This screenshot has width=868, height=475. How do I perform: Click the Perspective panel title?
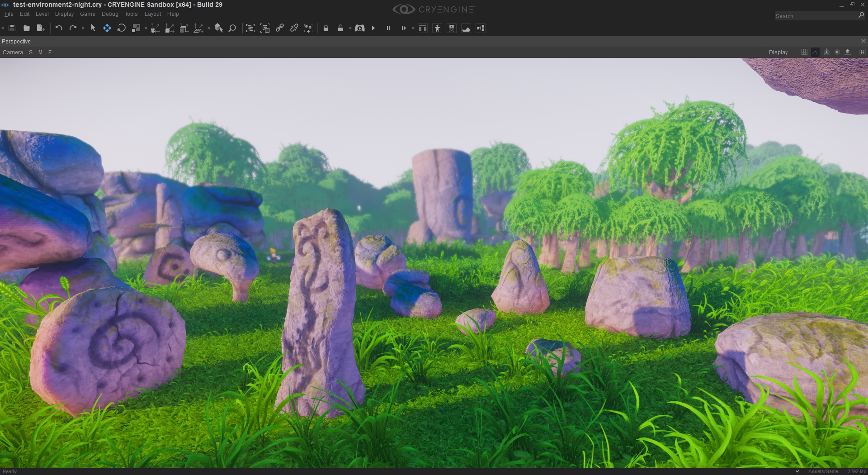[x=16, y=41]
